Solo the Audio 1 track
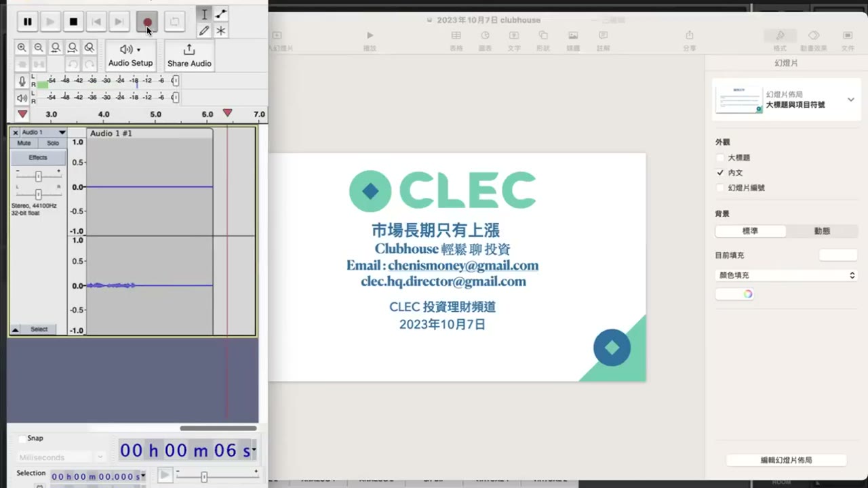This screenshot has width=868, height=488. point(53,143)
